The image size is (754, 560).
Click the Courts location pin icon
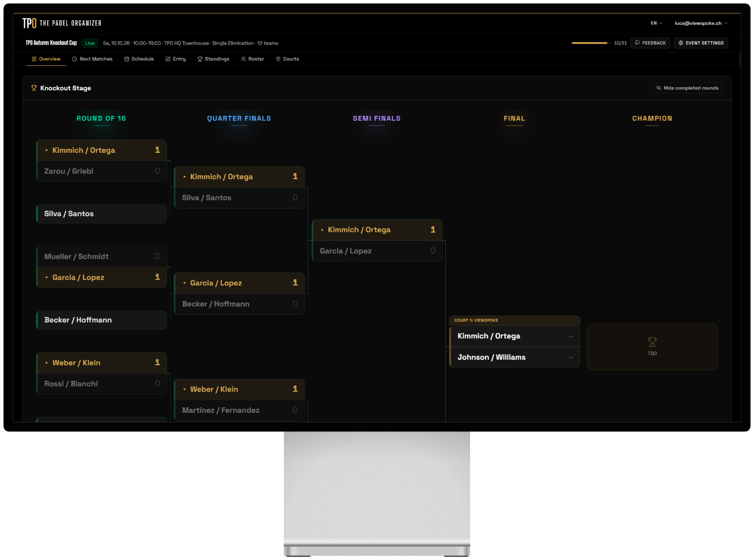coord(278,59)
